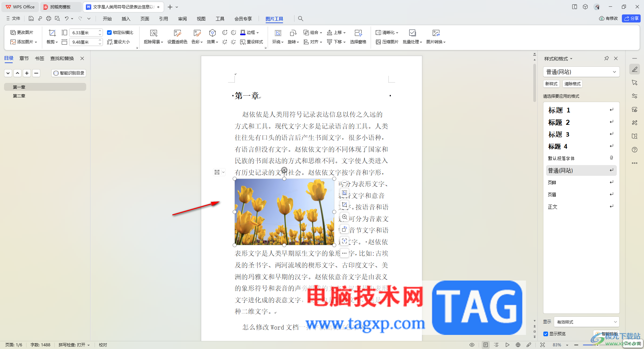Image resolution: width=644 pixels, height=349 pixels.
Task: Click the Undo arrow icon
Action: tap(67, 18)
